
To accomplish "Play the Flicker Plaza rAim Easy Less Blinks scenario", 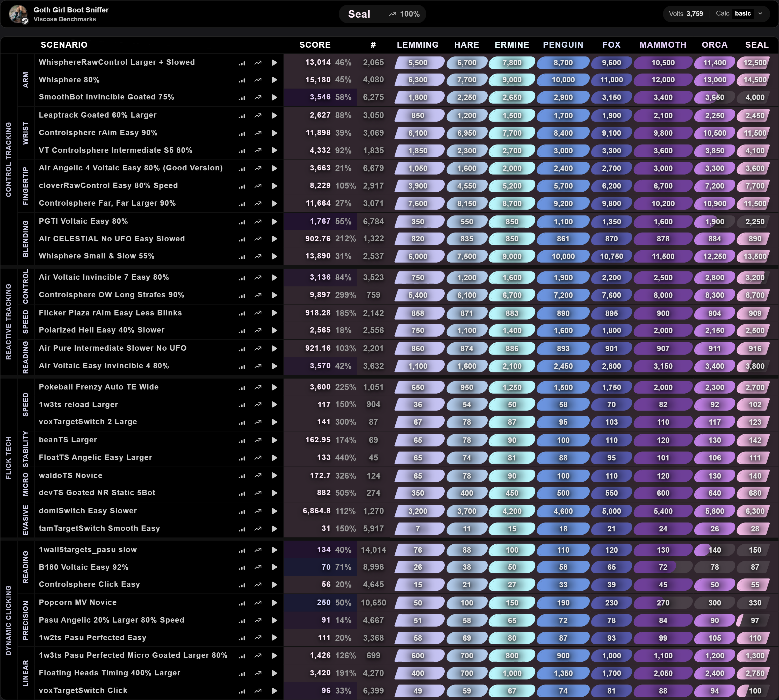I will point(274,313).
